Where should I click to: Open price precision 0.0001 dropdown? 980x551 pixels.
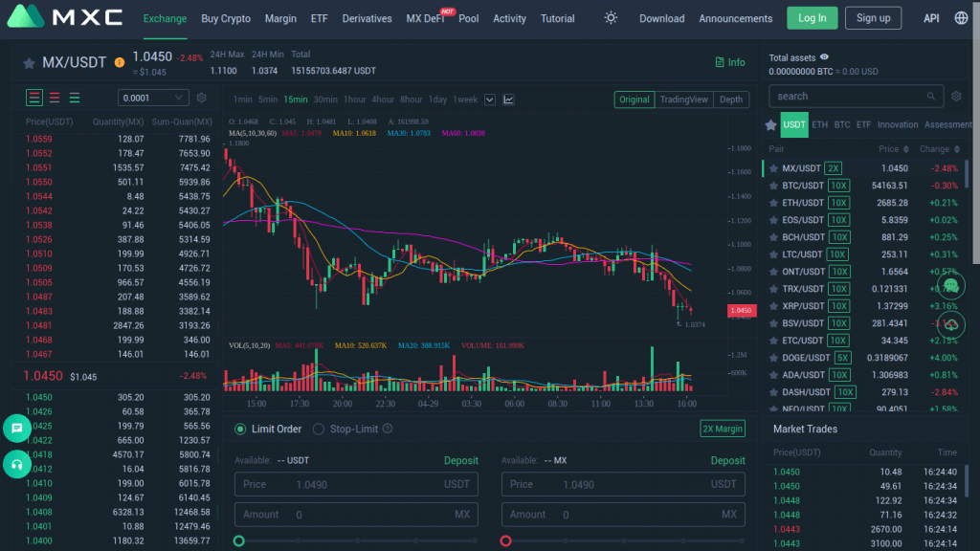click(x=153, y=98)
